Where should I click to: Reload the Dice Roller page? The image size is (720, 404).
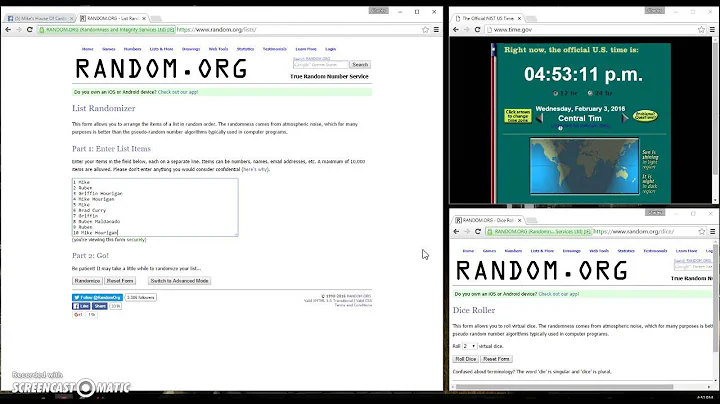click(x=478, y=231)
